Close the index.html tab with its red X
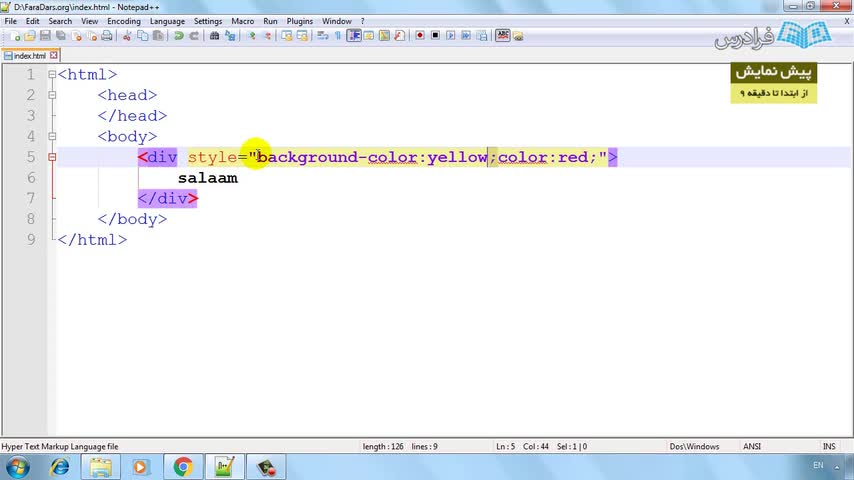The width and height of the screenshot is (854, 480). 53,55
